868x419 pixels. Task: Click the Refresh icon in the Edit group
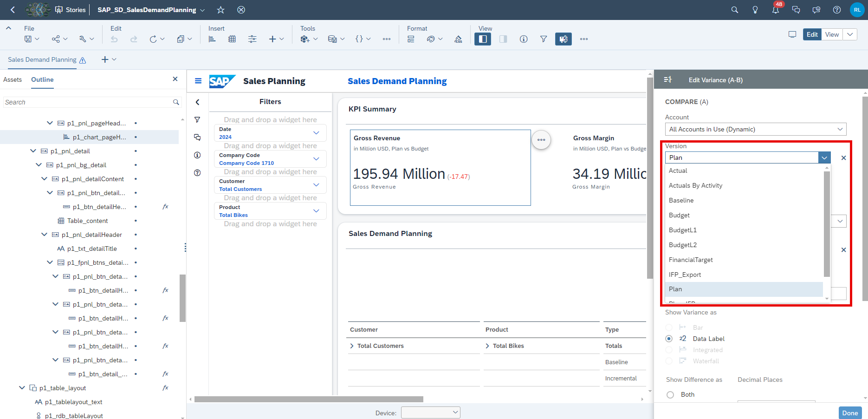click(x=153, y=39)
